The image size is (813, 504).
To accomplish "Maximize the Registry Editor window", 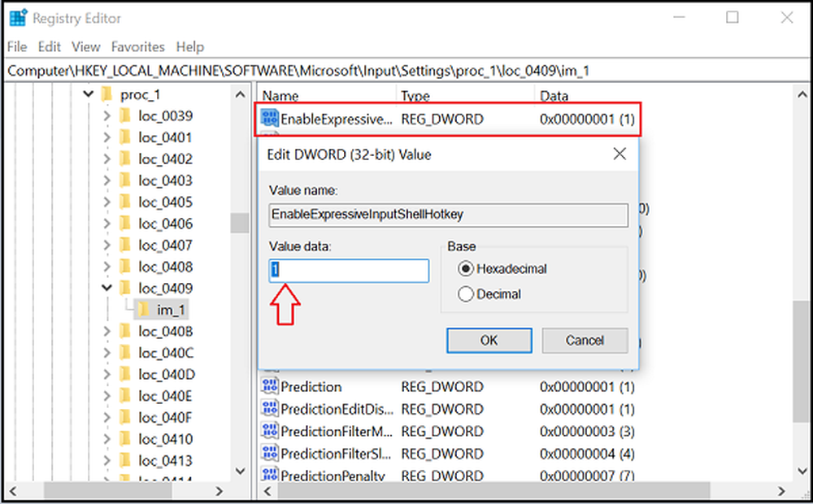I will [x=733, y=18].
